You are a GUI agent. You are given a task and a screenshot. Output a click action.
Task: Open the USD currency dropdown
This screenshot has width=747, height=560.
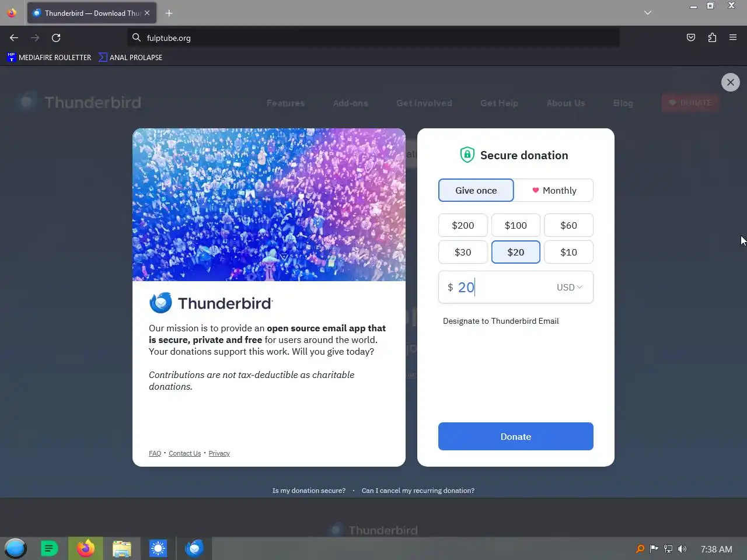(x=569, y=287)
